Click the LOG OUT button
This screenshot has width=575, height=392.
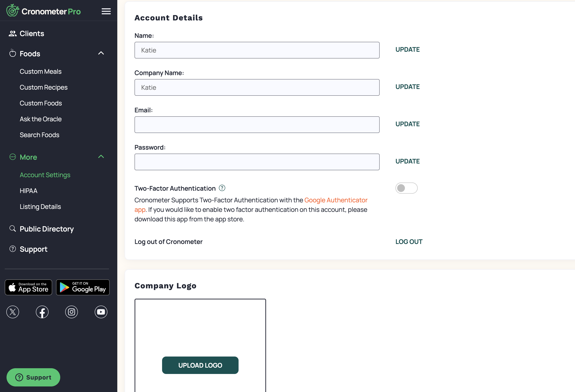(409, 242)
